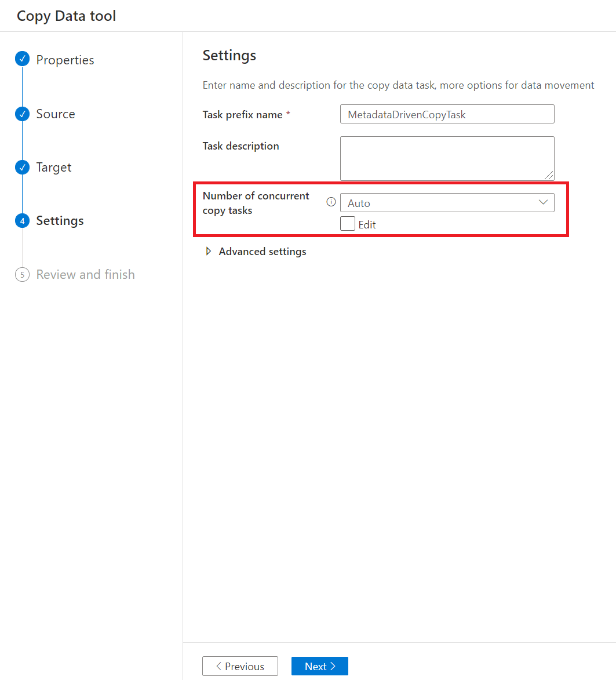Image resolution: width=616 pixels, height=680 pixels.
Task: Click the Source step checkmark icon
Action: click(21, 113)
